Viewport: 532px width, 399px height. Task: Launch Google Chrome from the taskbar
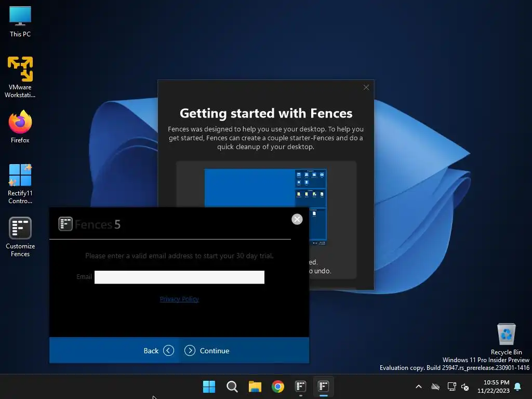[278, 387]
